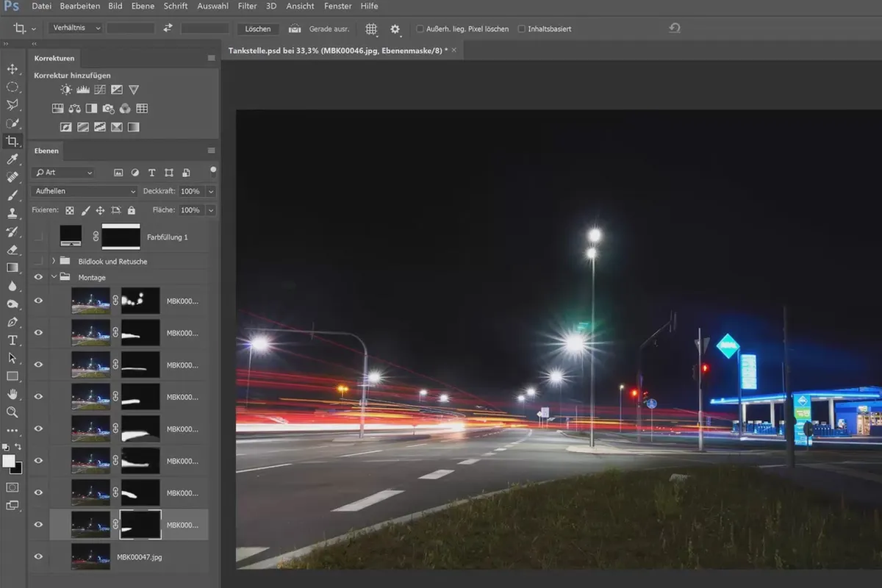Open the Datei menu
This screenshot has width=882, height=588.
click(42, 7)
